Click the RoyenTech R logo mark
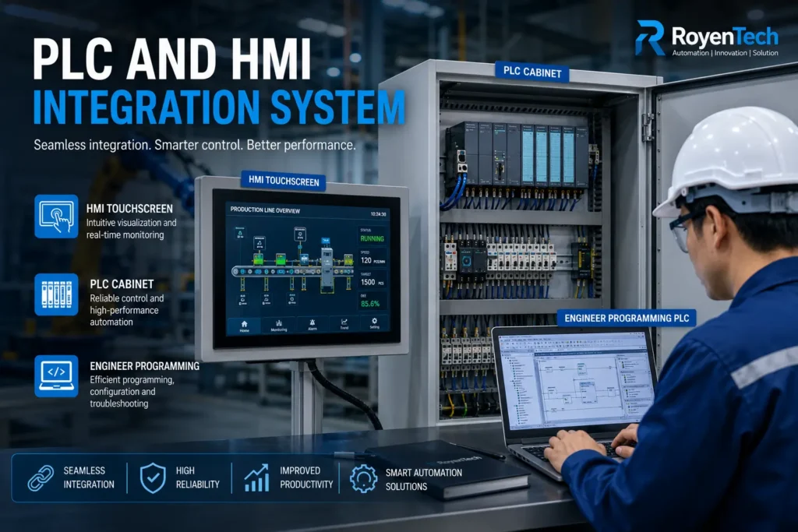This screenshot has height=532, width=798. coord(651,37)
